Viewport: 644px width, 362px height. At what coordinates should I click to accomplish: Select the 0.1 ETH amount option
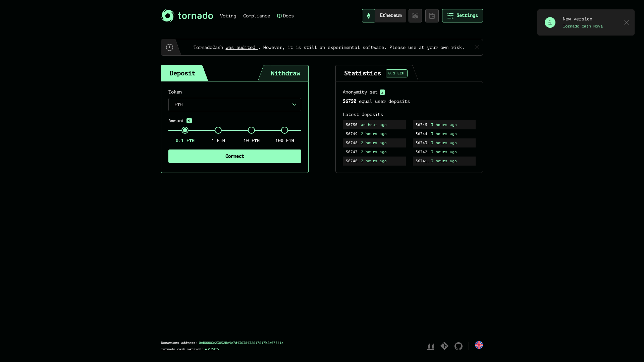coord(185,130)
